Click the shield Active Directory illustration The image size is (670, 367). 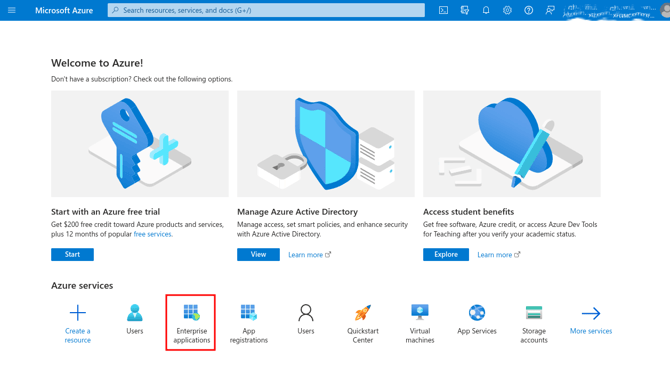(x=326, y=144)
